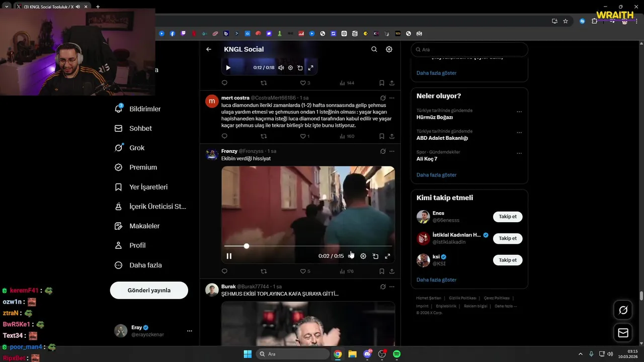Image resolution: width=644 pixels, height=362 pixels.
Task: Open the Hürmüz Boğazı trending topic
Action: pyautogui.click(x=435, y=117)
